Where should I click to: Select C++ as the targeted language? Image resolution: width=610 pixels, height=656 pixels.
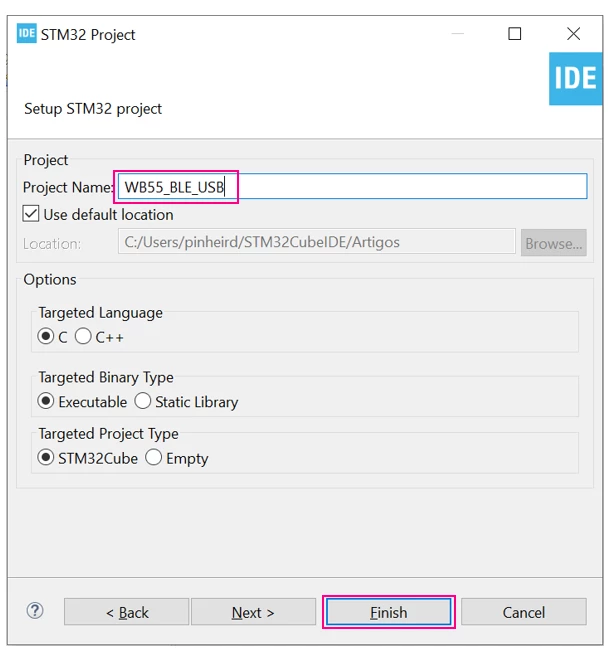83,336
